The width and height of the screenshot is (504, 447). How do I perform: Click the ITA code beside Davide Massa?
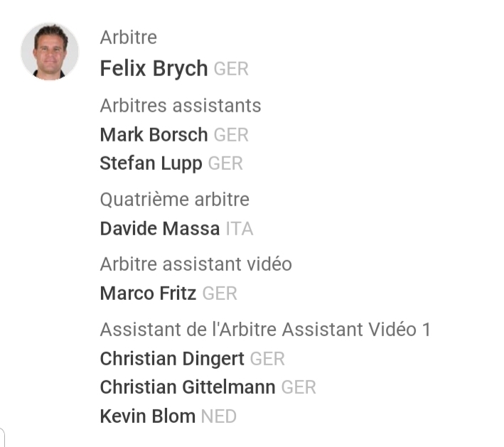pos(240,229)
